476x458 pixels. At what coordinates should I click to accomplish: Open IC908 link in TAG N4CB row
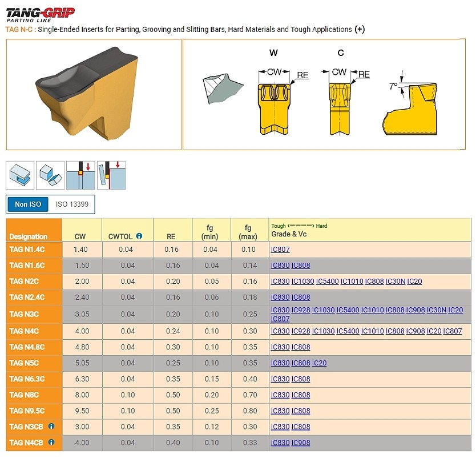pos(301,443)
